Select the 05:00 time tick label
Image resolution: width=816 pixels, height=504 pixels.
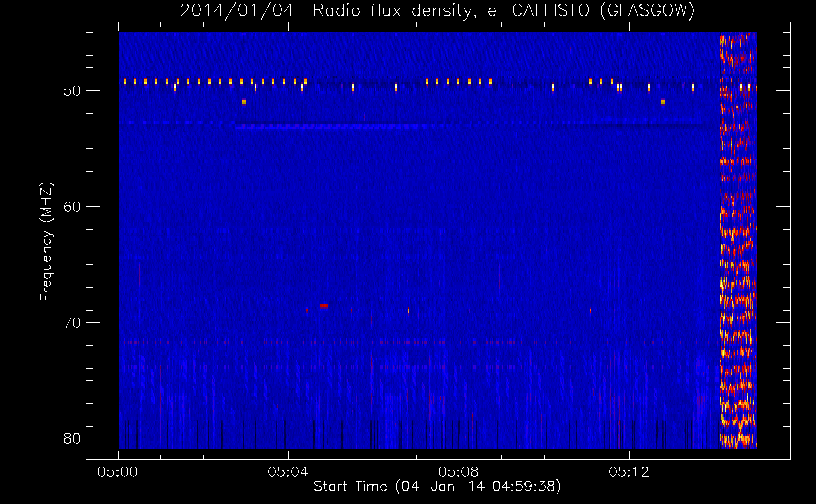click(118, 472)
